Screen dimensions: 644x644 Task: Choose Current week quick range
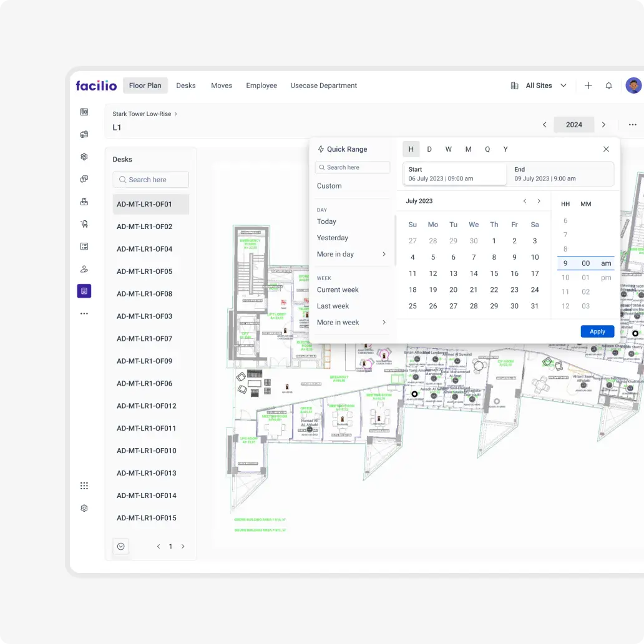(x=338, y=290)
